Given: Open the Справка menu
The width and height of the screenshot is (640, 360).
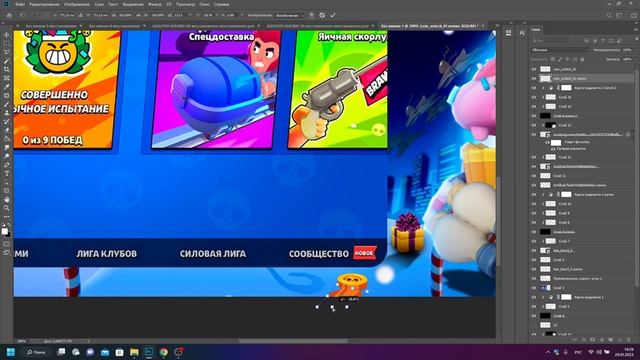Looking at the screenshot, I should point(221,4).
